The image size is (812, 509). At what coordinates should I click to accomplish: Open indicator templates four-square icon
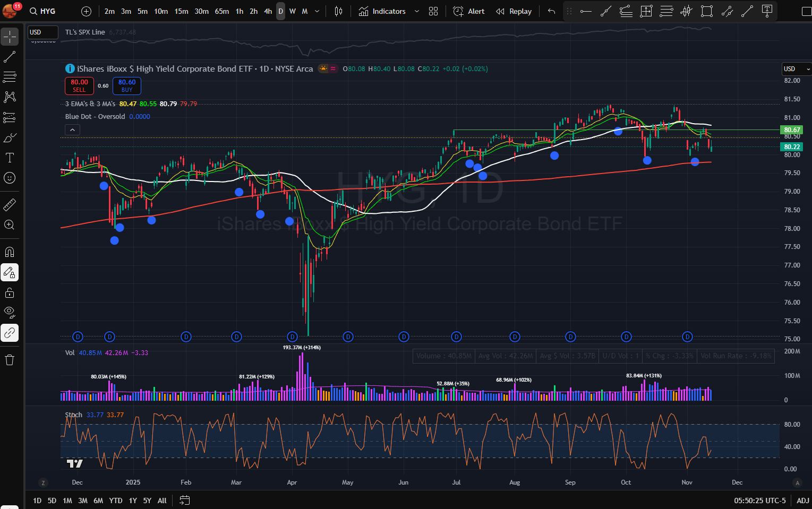(x=433, y=11)
